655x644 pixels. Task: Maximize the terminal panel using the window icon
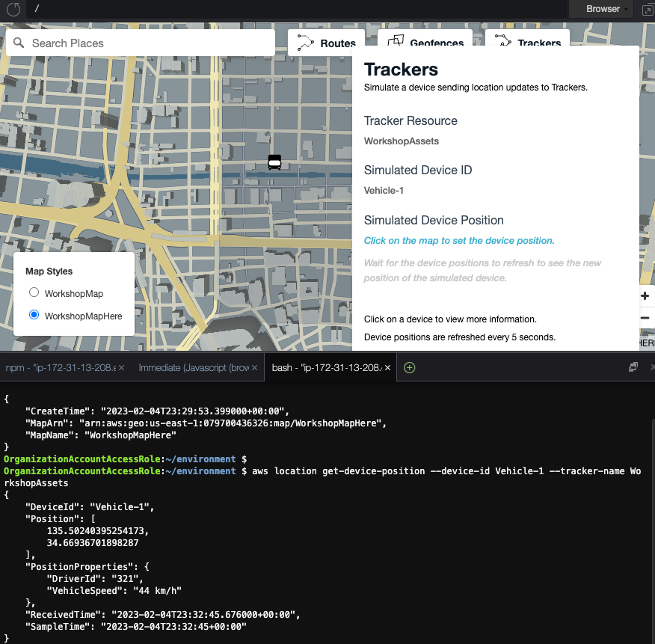click(x=633, y=367)
